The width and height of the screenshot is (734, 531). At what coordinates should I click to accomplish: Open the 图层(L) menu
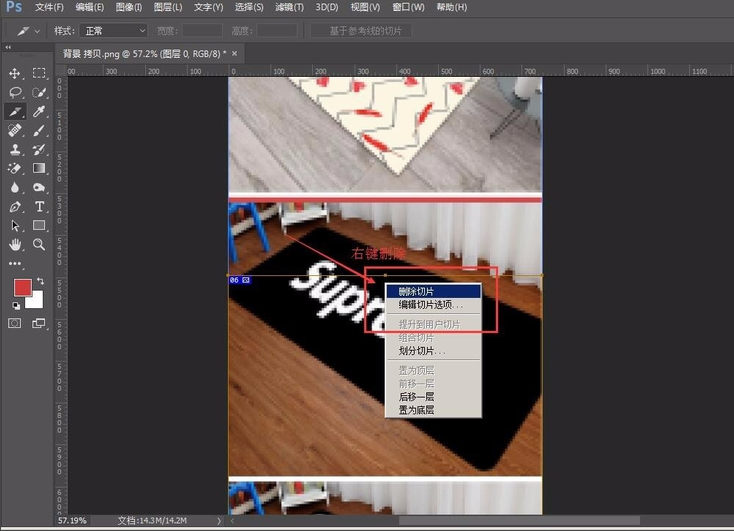(x=168, y=7)
